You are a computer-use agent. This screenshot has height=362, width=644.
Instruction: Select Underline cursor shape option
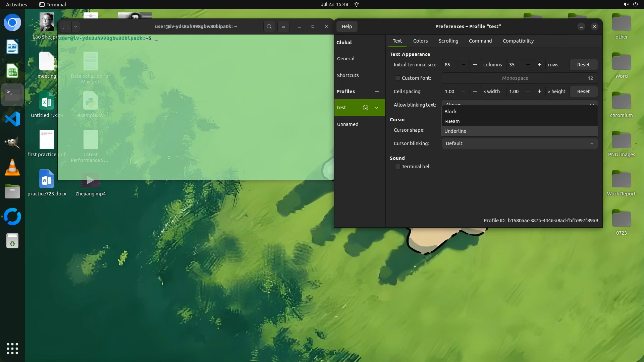455,131
